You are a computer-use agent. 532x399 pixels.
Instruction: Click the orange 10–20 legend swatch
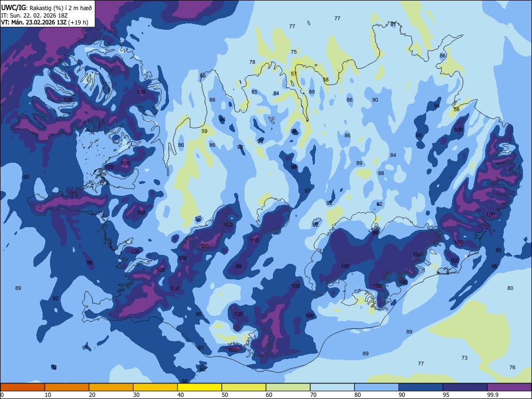point(67,387)
